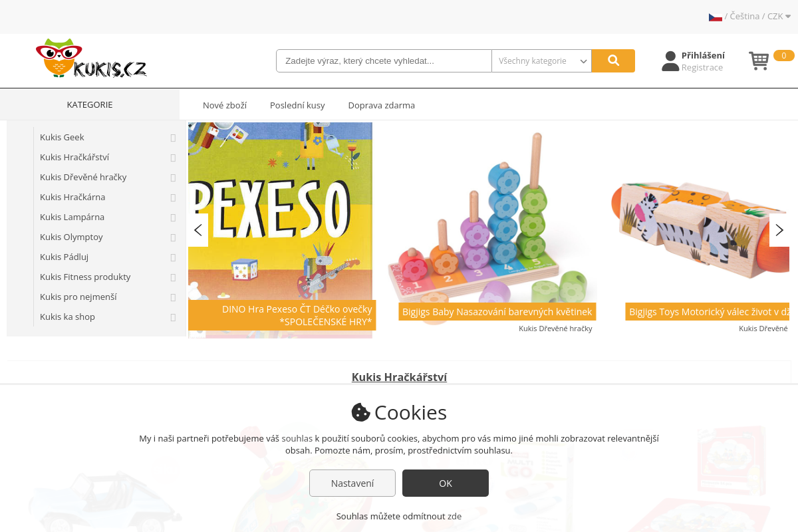Click the Kukis.cz owl logo
The image size is (798, 532).
coord(91,59)
